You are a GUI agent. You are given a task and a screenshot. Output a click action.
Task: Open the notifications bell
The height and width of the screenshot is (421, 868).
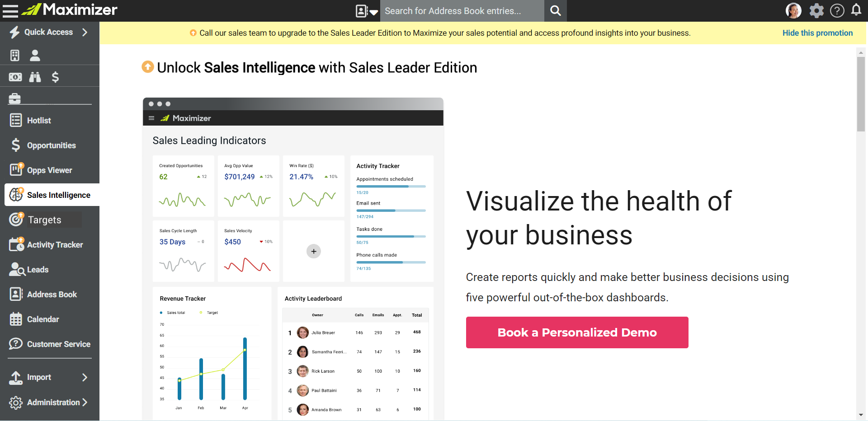tap(856, 10)
